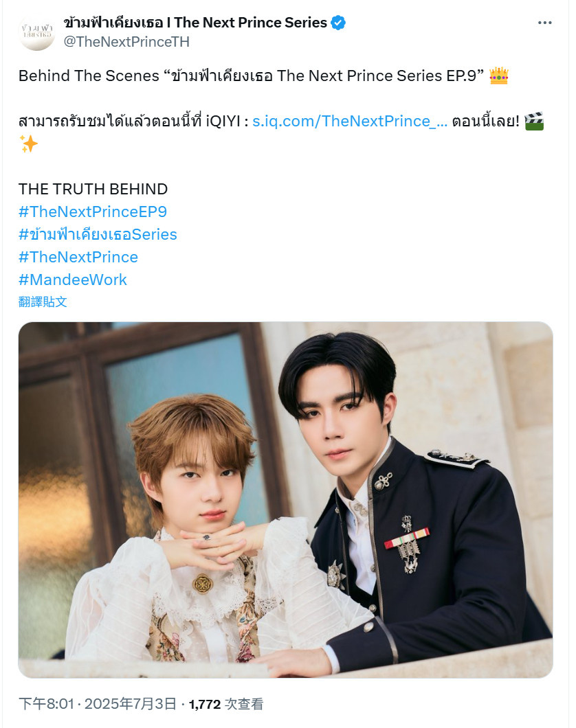This screenshot has height=728, width=576.
Task: Click the sparkles emoji
Action: point(28,144)
